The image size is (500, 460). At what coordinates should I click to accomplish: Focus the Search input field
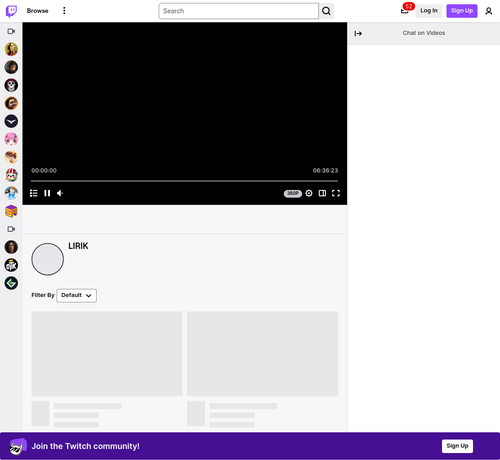point(239,11)
